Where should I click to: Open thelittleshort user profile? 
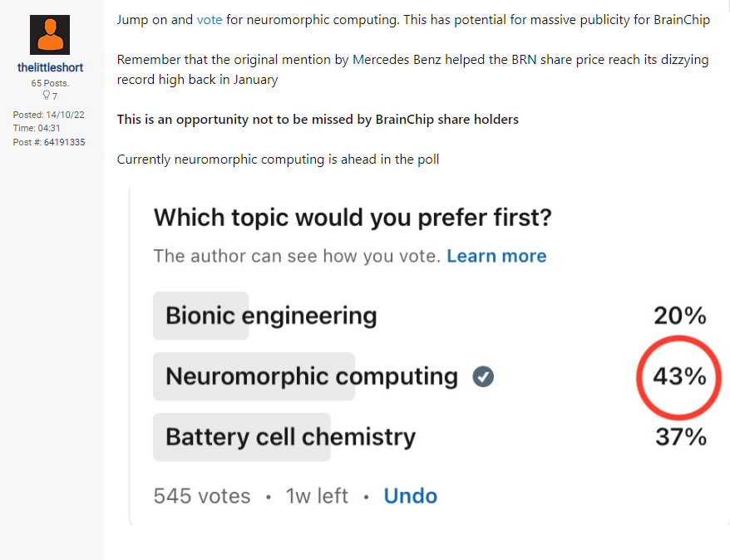coord(50,67)
